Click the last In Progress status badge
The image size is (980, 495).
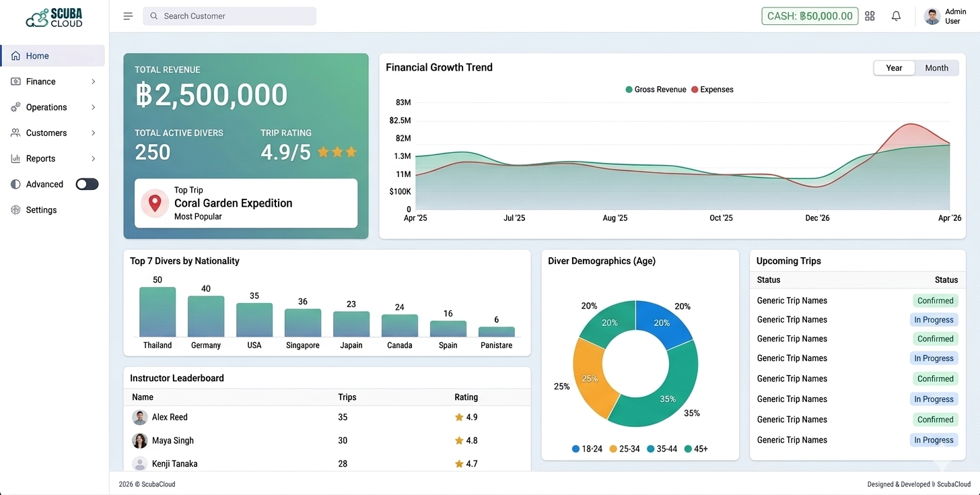(934, 440)
